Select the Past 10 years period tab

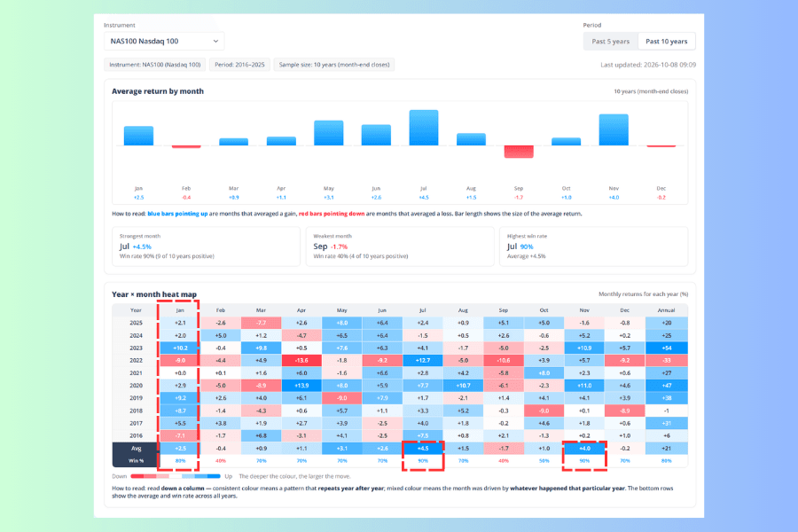tap(666, 42)
